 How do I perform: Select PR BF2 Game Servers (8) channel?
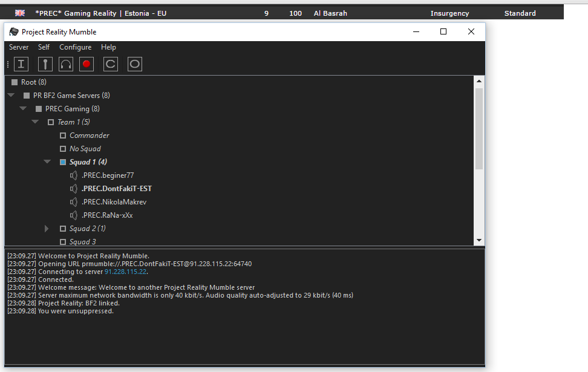point(71,96)
